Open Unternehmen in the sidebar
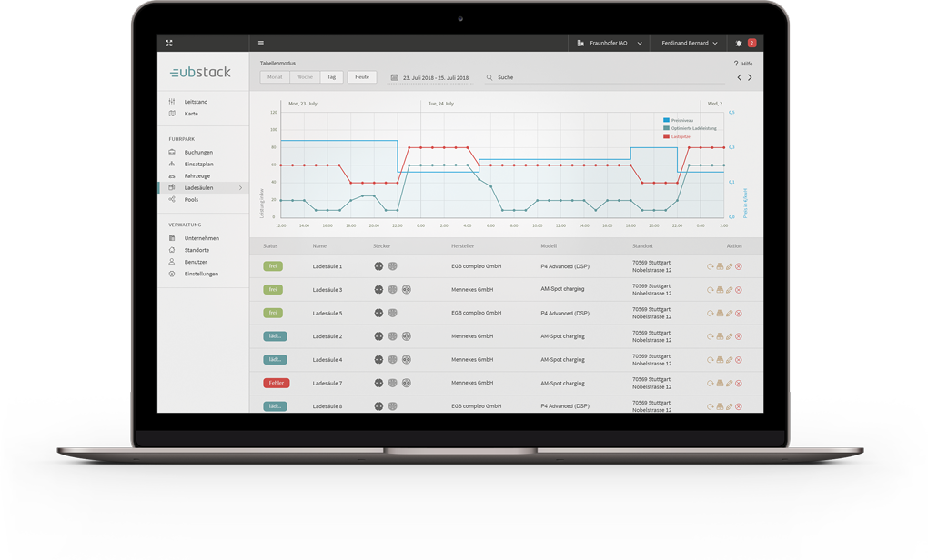 [202, 238]
